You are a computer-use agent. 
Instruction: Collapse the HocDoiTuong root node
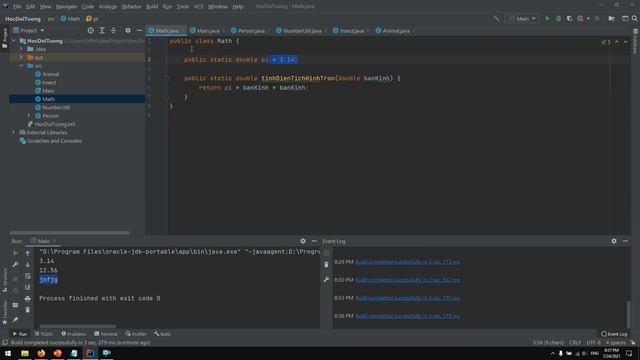[x=14, y=41]
